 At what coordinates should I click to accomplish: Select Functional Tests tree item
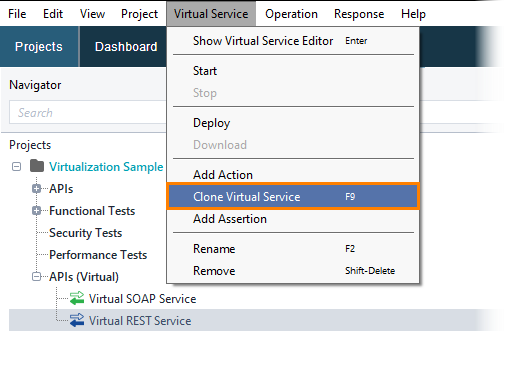pyautogui.click(x=92, y=211)
